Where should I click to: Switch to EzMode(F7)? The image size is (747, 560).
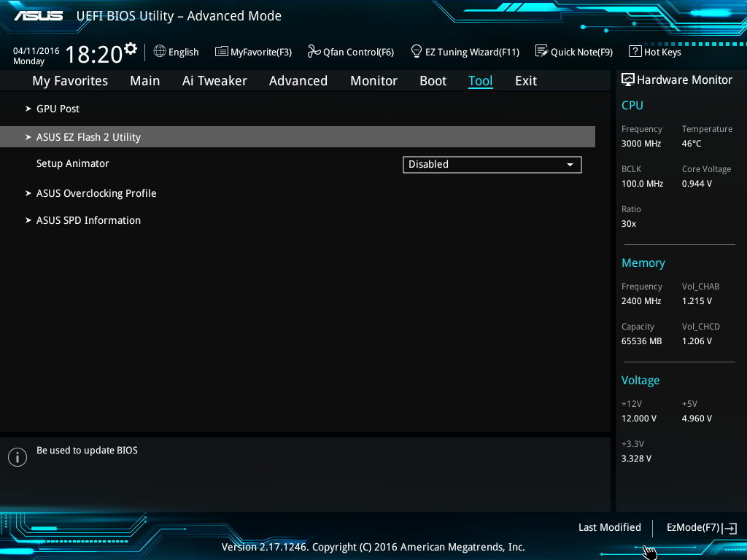coord(700,527)
